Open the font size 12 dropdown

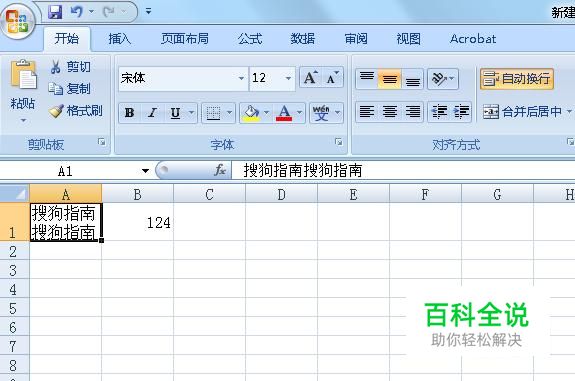coord(288,78)
